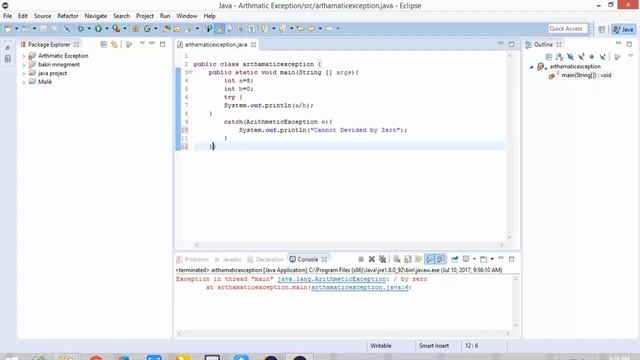Image resolution: width=640 pixels, height=360 pixels.
Task: Click the console vertical scrollbar
Action: (x=516, y=302)
